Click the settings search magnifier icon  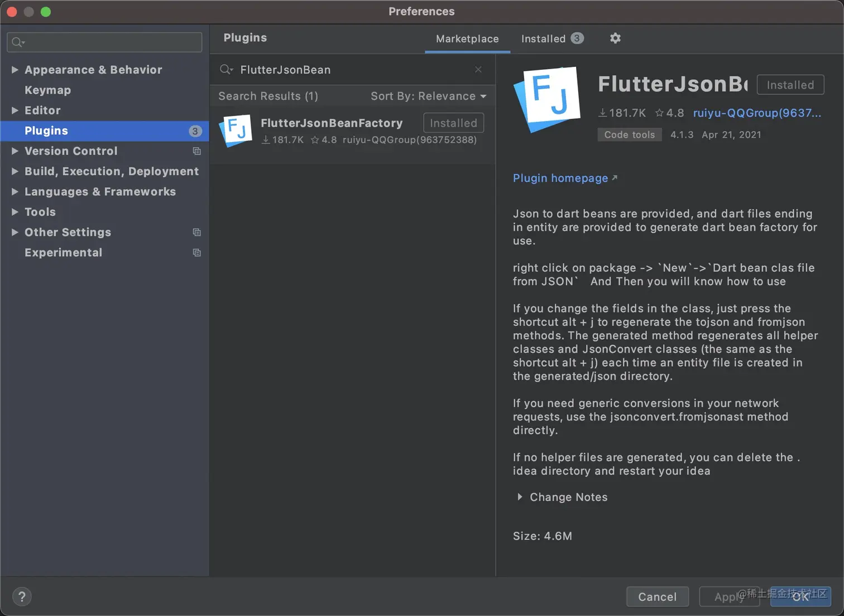tap(18, 42)
